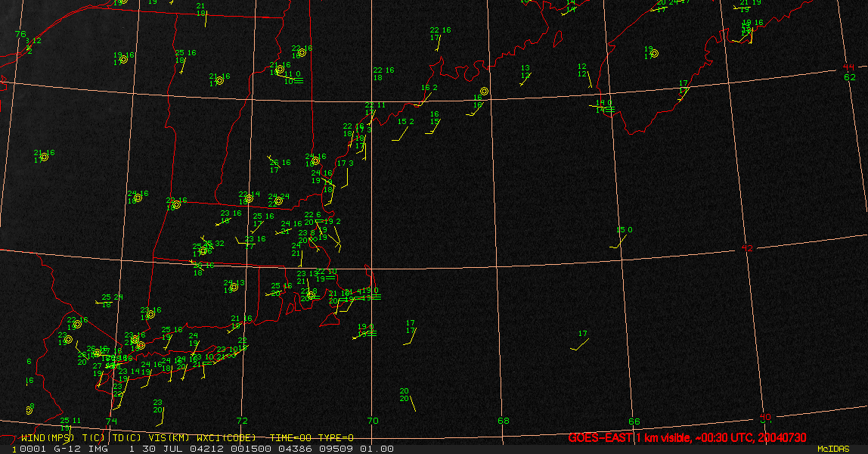The width and height of the screenshot is (868, 454).
Task: Click the McIDAS label in the status bar
Action: pyautogui.click(x=833, y=449)
